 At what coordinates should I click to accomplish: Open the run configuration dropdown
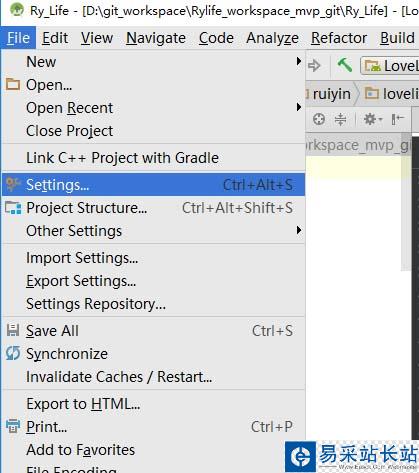[x=389, y=65]
